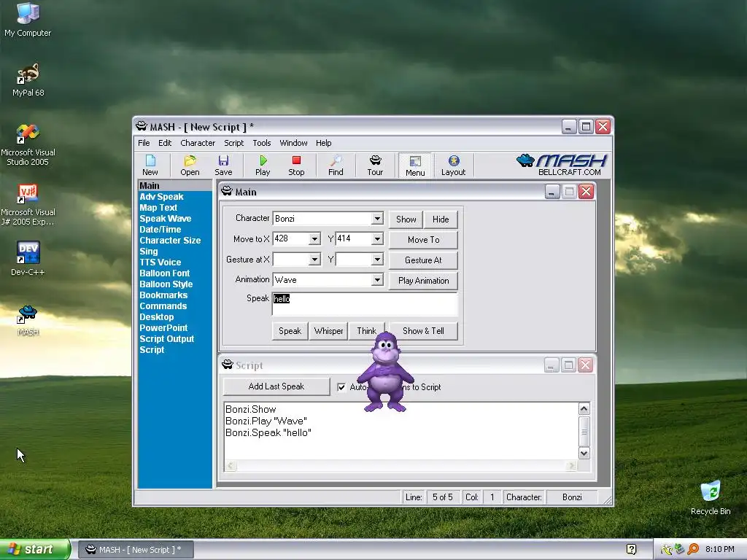Viewport: 747px width, 560px height.
Task: Click the Find magnifier toolbar icon
Action: coord(336,166)
